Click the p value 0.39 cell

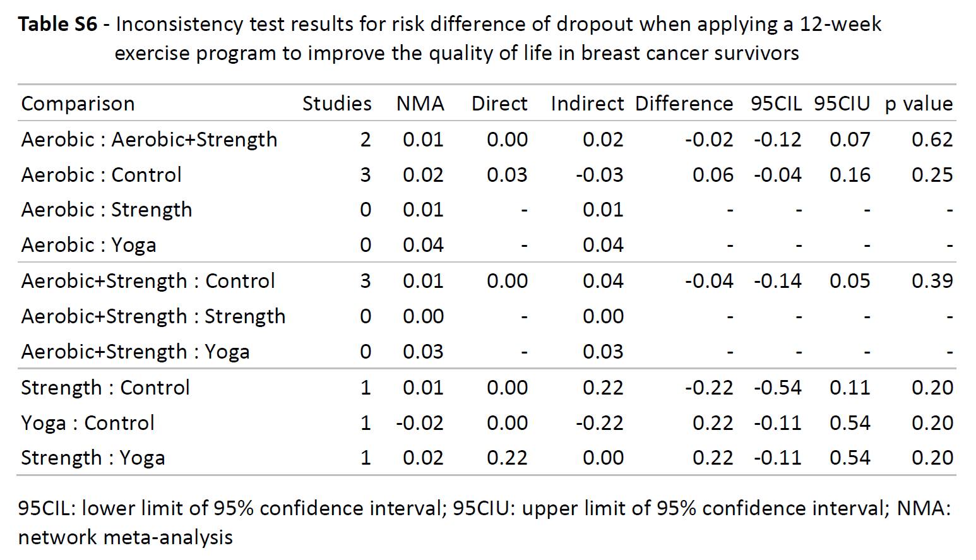pyautogui.click(x=932, y=281)
